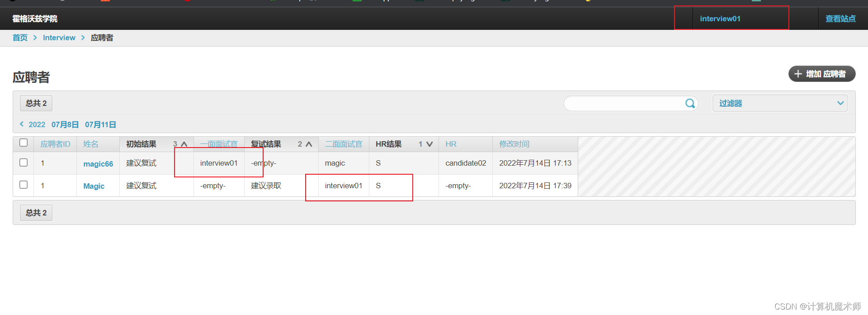Click top 总共 2 count button
This screenshot has height=315, width=868.
click(x=36, y=103)
